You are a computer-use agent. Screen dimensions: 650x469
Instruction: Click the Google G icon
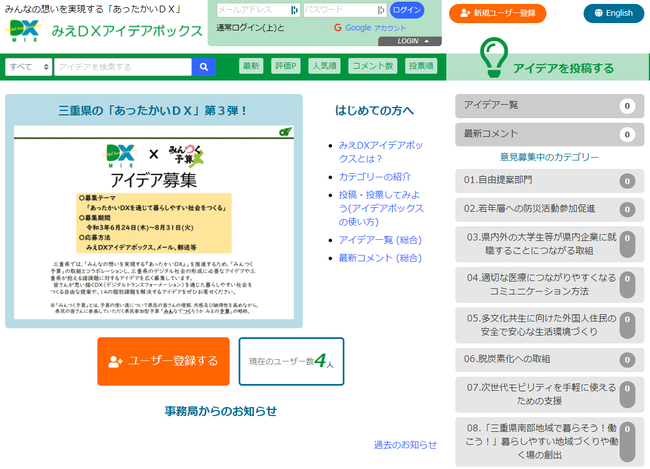338,28
